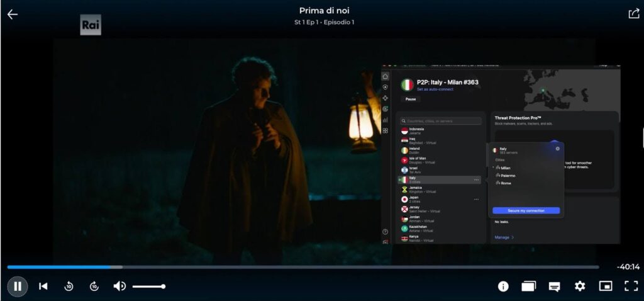The image size is (644, 301).
Task: Open the Manage link
Action: 504,237
